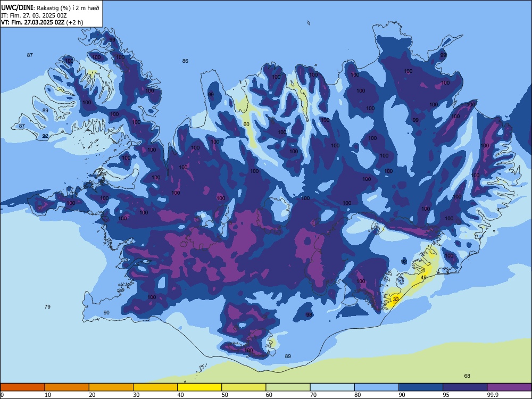Click the 0 legend tick label

(2, 395)
